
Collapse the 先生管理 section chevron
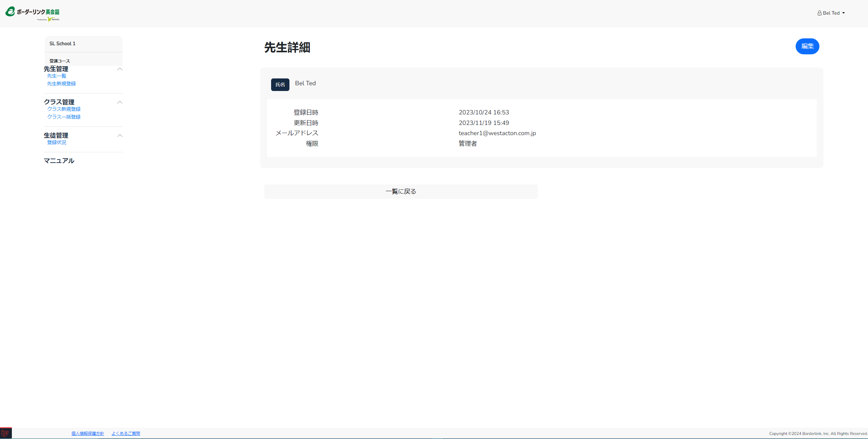click(120, 69)
